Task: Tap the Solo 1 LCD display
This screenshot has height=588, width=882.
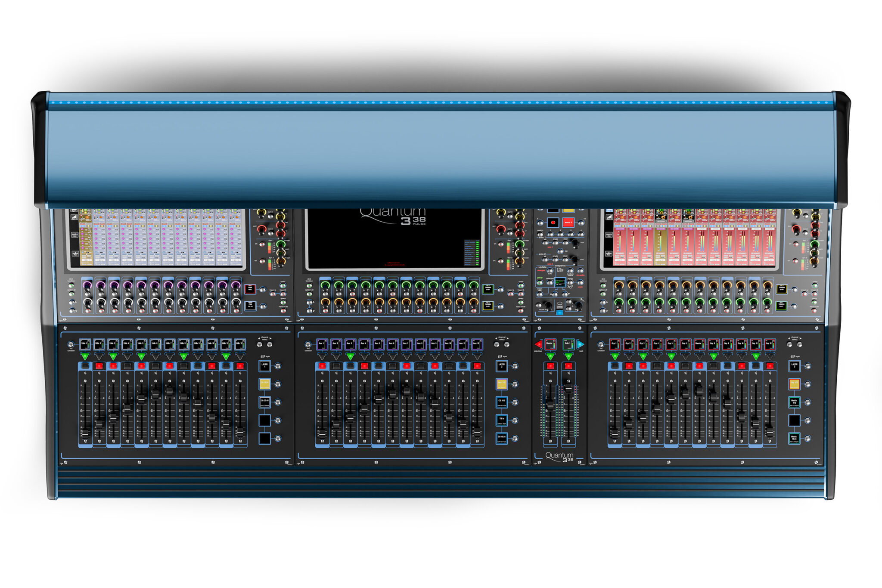Action: 568,344
